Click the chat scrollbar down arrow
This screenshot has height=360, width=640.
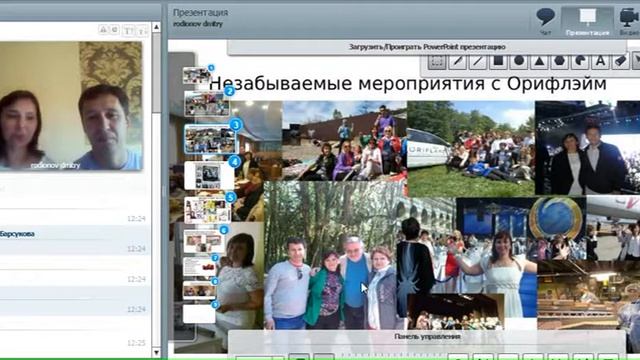pos(156,352)
